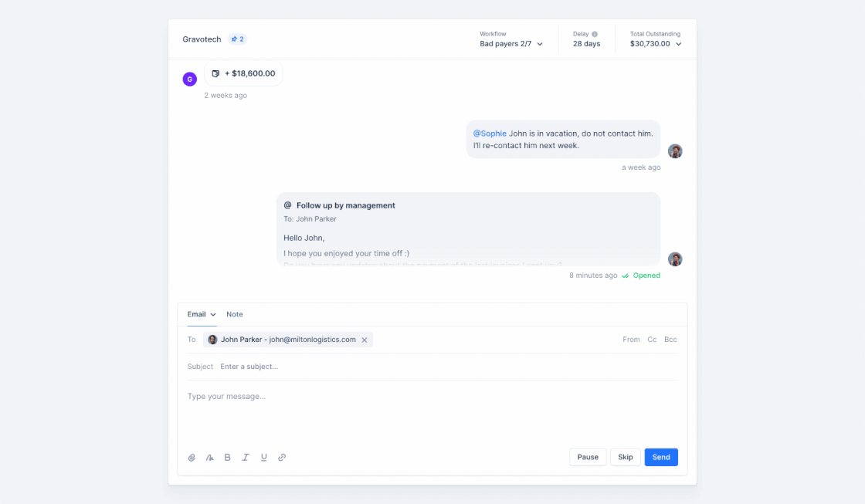
Task: Add a Cc recipient
Action: point(652,340)
